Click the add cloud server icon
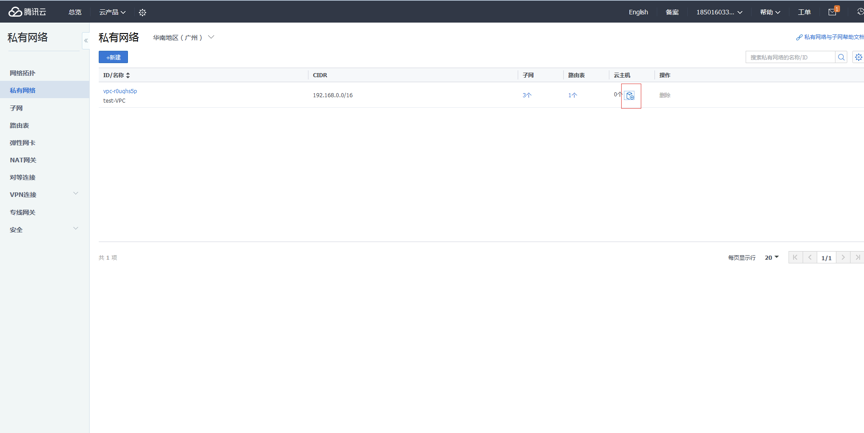864x433 pixels. (x=630, y=95)
